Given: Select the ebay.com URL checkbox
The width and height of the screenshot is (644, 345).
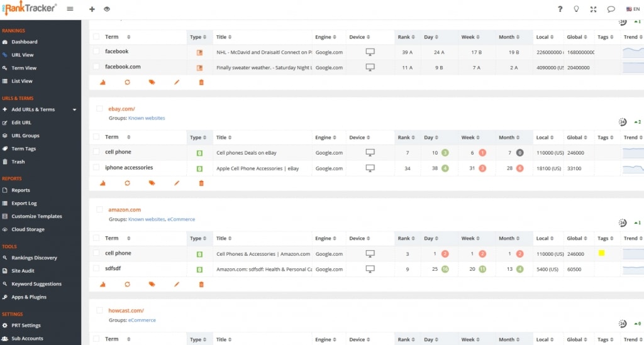Looking at the screenshot, I should pos(99,109).
